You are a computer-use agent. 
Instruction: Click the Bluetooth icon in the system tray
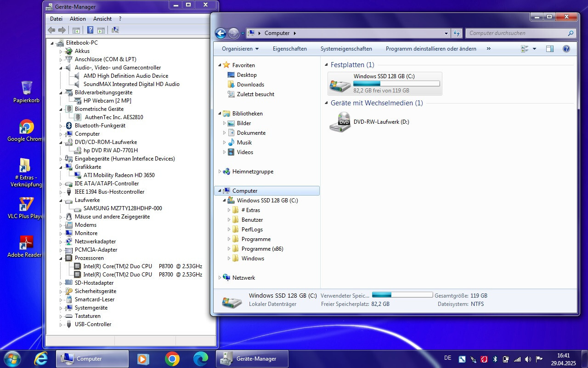pyautogui.click(x=495, y=359)
